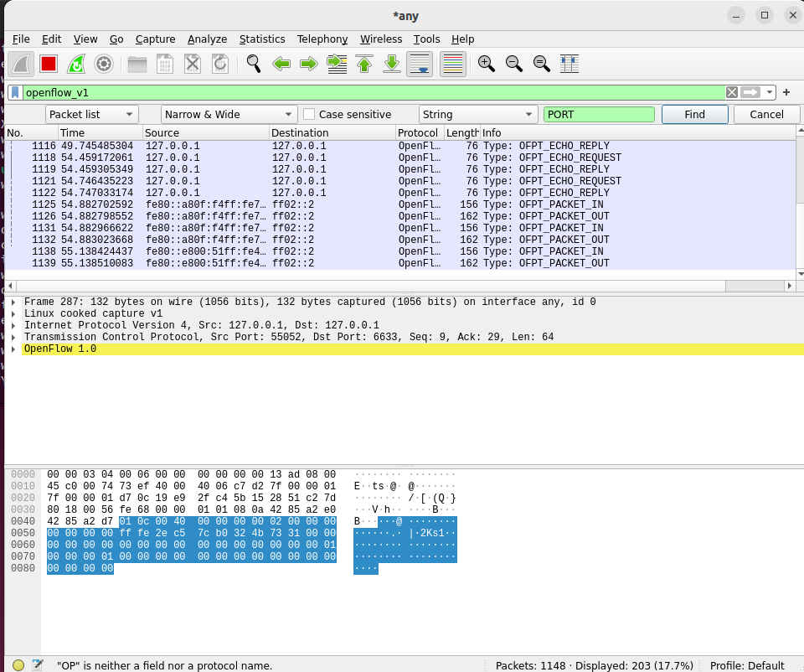The image size is (804, 672).
Task: Open the Narrow & Wide dropdown
Action: [229, 115]
